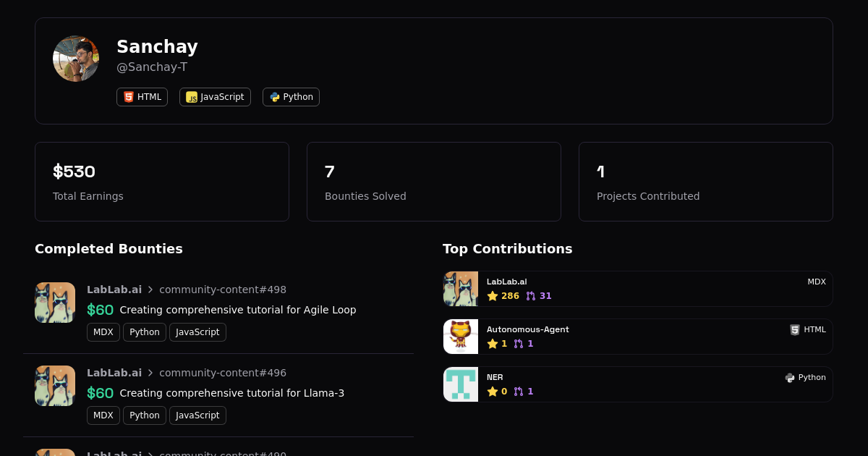Click the HTML5 icon on Autonomous-Agent card
Screen dimensions: 868x456
point(795,330)
